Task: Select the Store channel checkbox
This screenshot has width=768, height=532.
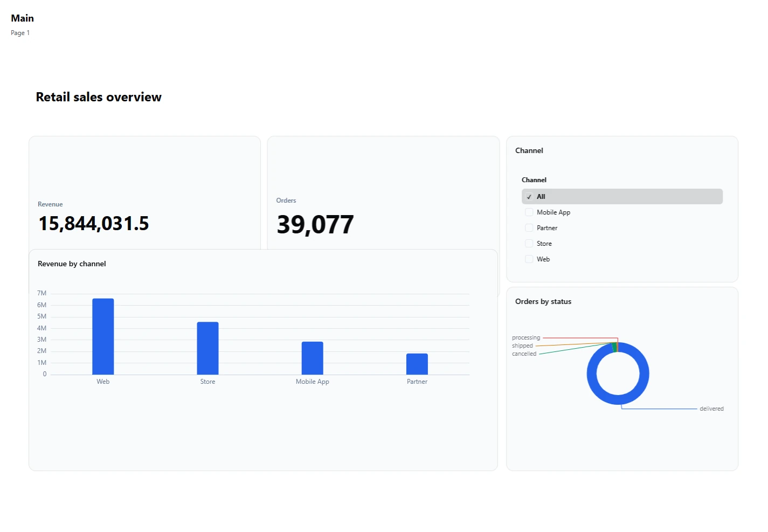Action: (x=529, y=244)
